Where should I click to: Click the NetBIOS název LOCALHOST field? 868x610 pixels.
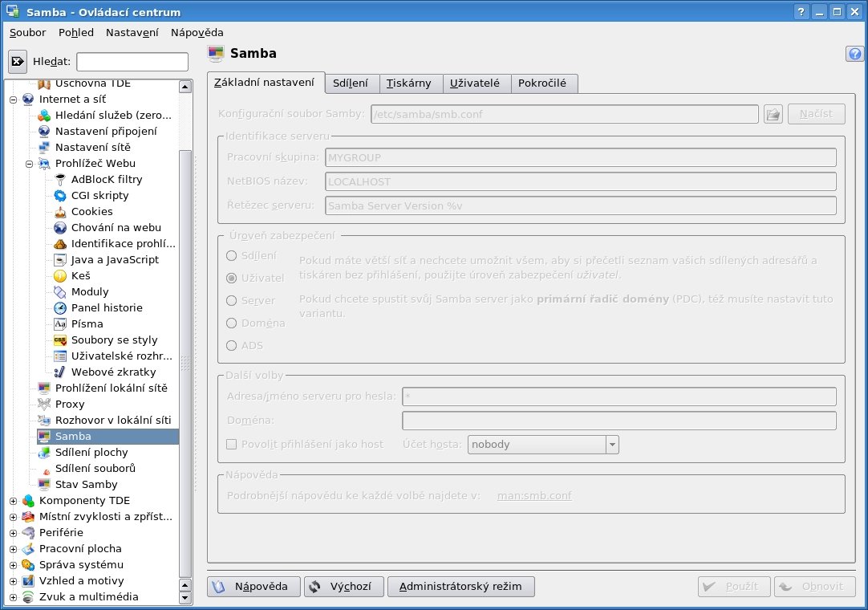[x=581, y=181]
